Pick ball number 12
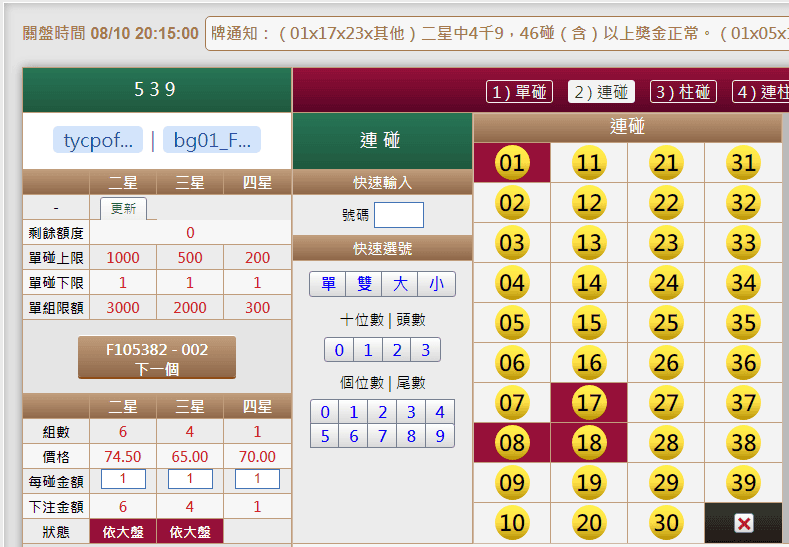Image resolution: width=789 pixels, height=547 pixels. [589, 203]
